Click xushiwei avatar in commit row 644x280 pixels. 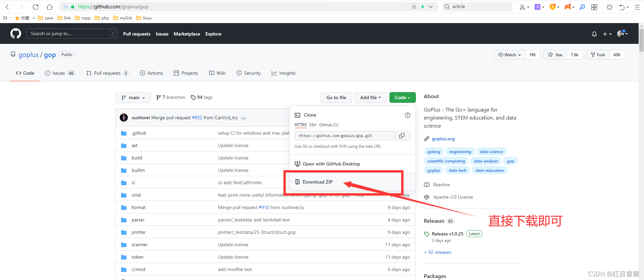pos(124,118)
